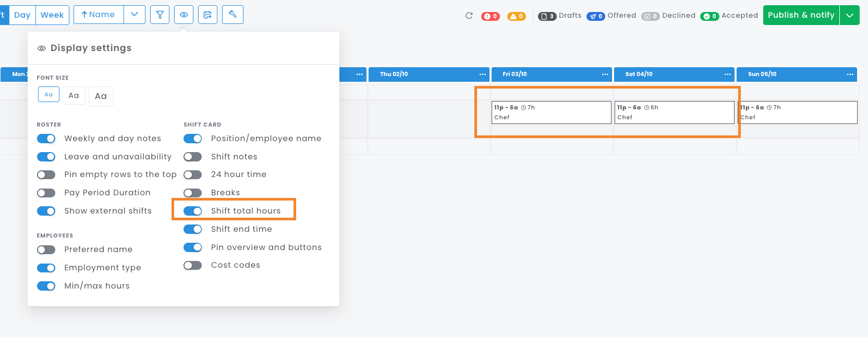Open display settings eye icon

tap(184, 15)
